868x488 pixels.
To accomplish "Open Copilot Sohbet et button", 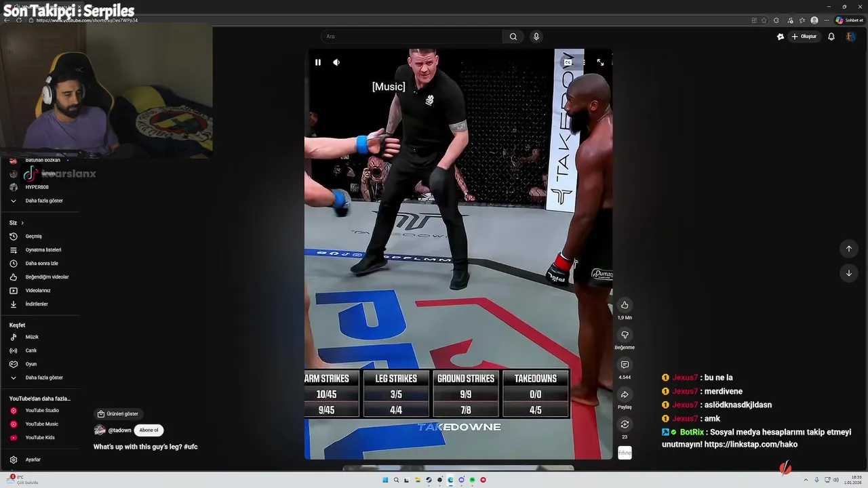I will pos(850,20).
